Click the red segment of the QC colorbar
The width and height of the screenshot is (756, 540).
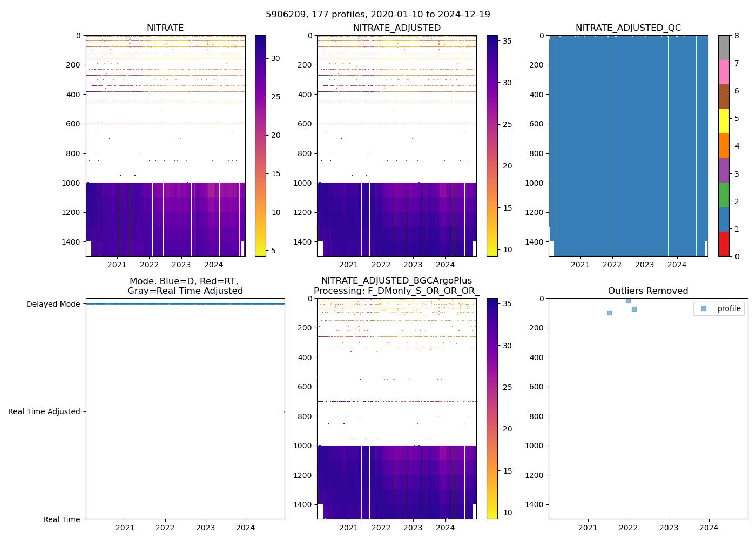pyautogui.click(x=724, y=244)
